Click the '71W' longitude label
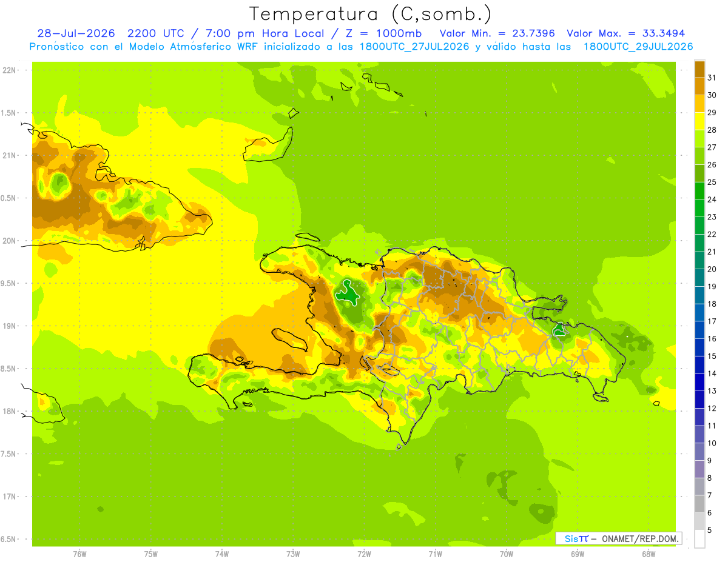This screenshot has width=728, height=562. [436, 554]
